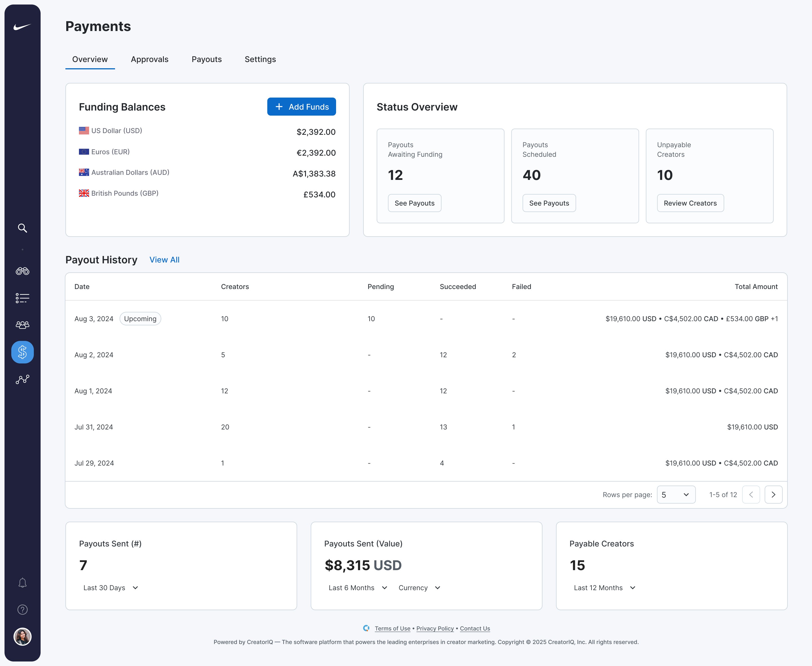The image size is (812, 666).
Task: Open the user profile avatar
Action: point(22,637)
